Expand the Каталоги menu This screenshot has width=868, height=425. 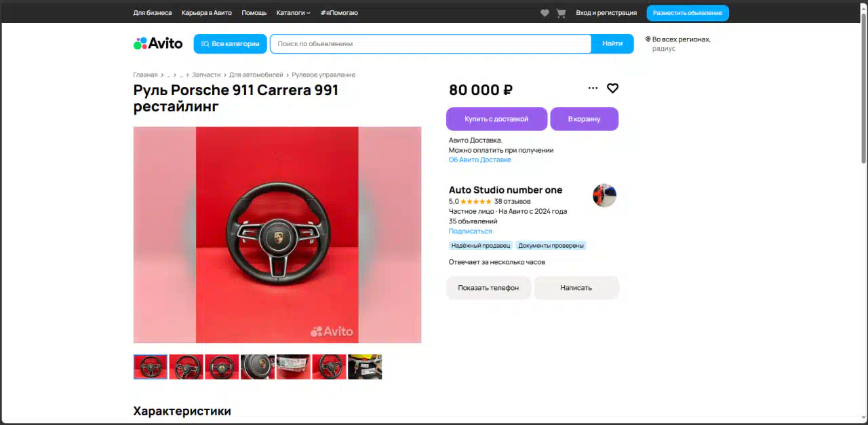[x=293, y=13]
